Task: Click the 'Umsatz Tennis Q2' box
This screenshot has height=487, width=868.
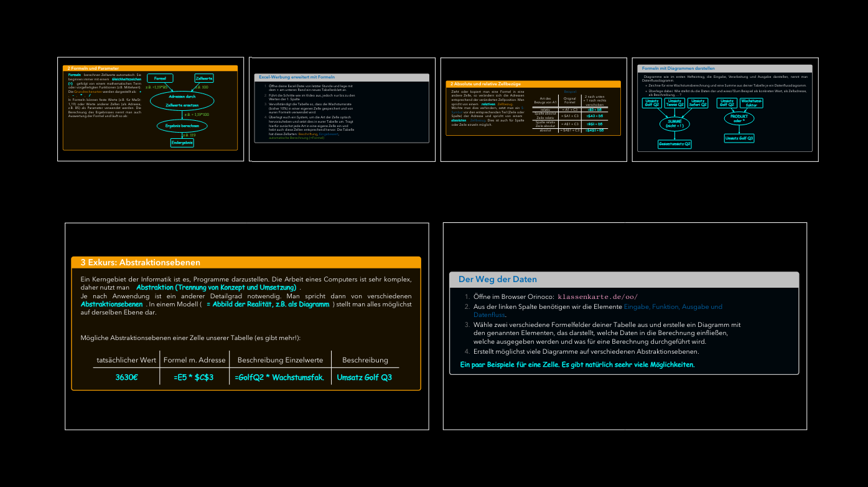Action: click(x=675, y=103)
